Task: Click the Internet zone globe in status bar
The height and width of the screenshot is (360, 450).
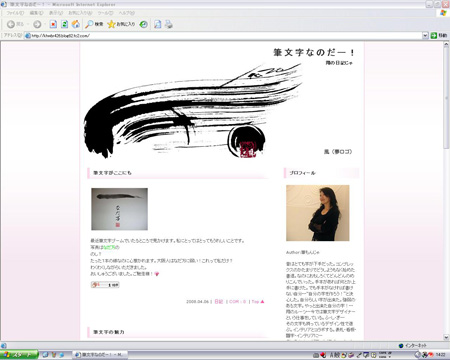Action: pos(401,346)
